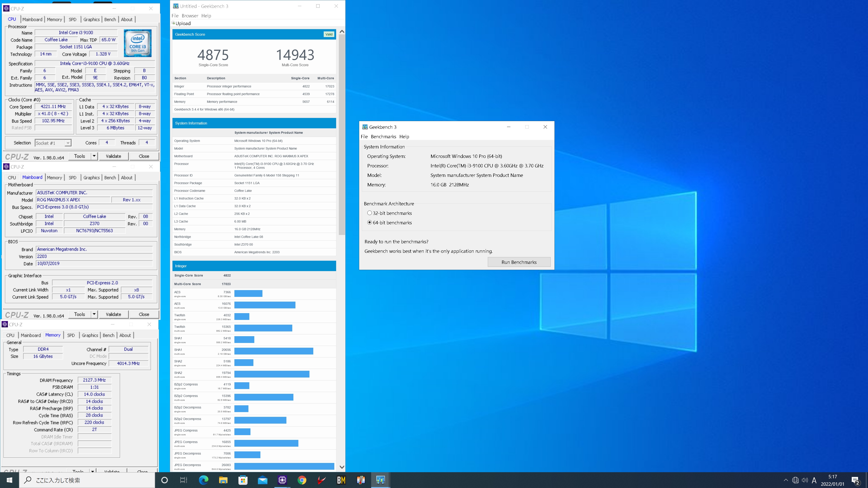Open the striped icon app in taskbar
Screen dimensions: 868x488
point(361,480)
